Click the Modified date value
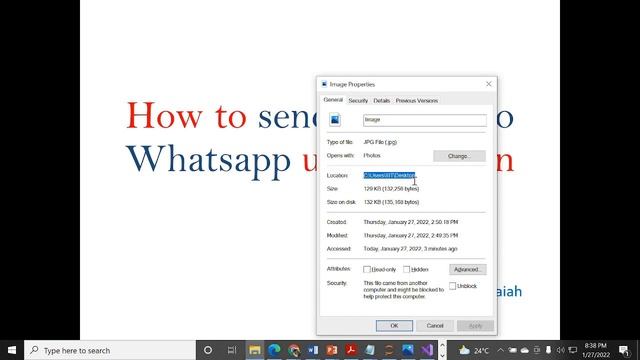The height and width of the screenshot is (360, 640). click(x=411, y=236)
